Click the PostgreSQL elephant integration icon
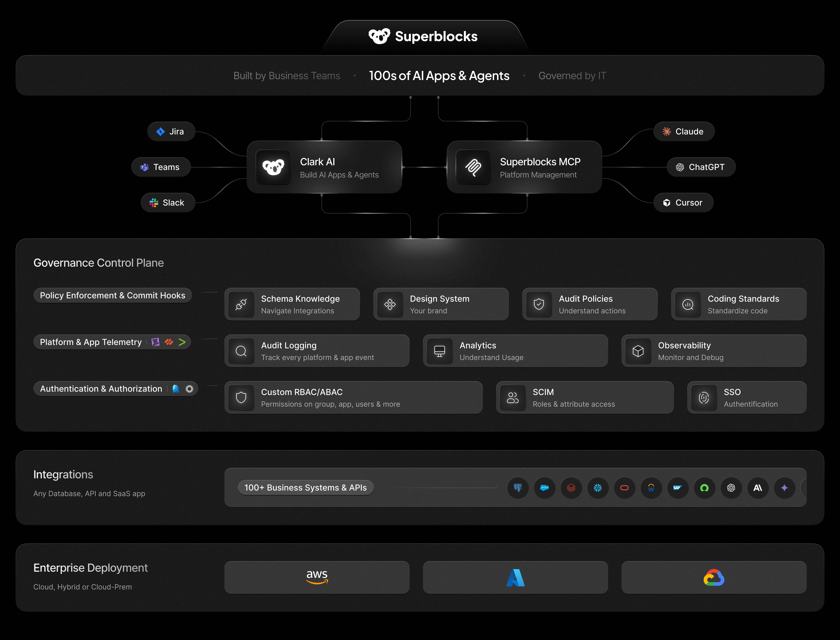This screenshot has height=640, width=840. click(x=518, y=488)
